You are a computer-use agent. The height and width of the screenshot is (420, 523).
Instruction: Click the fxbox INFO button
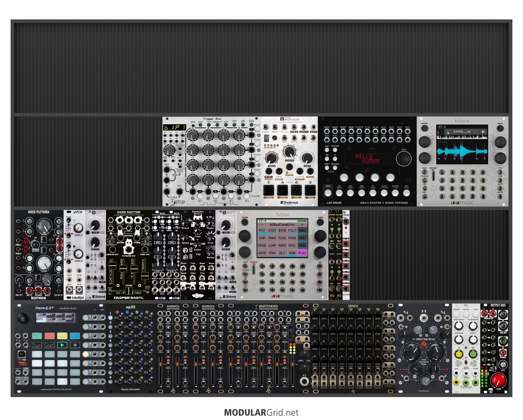click(x=320, y=222)
